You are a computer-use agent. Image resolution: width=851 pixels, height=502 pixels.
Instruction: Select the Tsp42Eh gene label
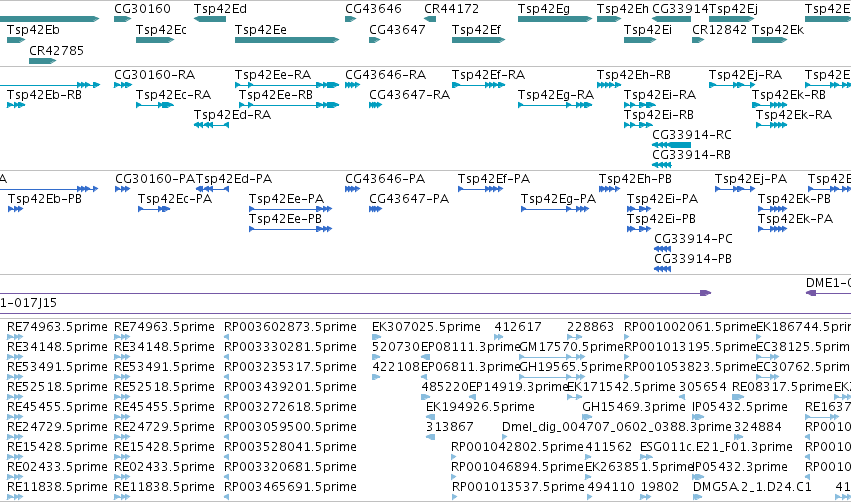click(x=623, y=9)
